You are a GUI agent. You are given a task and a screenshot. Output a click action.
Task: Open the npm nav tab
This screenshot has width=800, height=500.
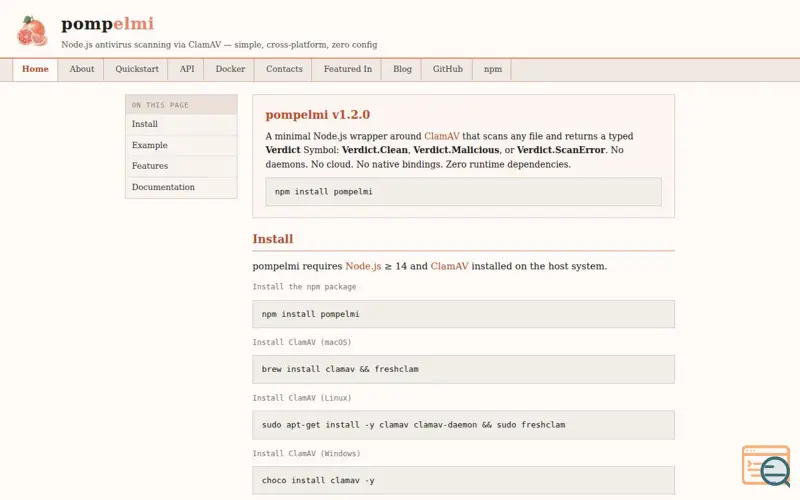pos(493,69)
